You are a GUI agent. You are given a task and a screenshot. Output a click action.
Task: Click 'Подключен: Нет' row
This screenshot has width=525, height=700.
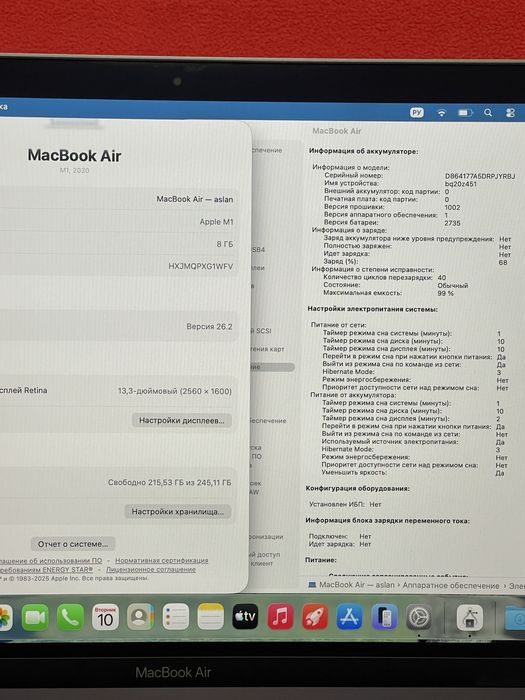coord(340,536)
